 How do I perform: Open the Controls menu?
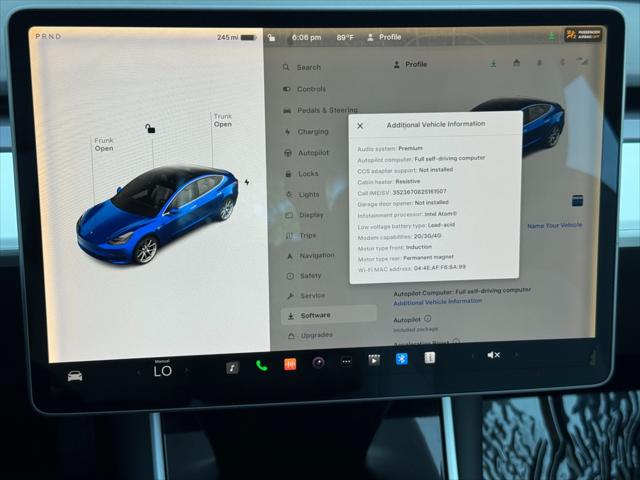(305, 89)
